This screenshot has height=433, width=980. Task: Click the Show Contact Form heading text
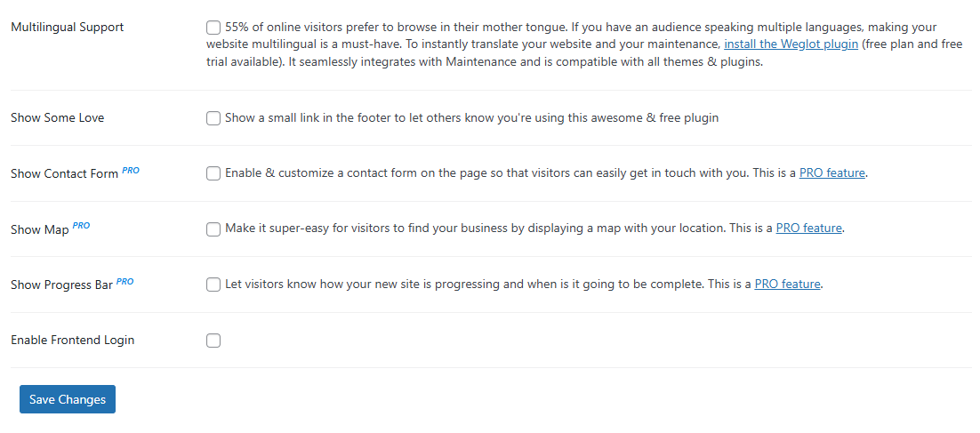tap(64, 174)
